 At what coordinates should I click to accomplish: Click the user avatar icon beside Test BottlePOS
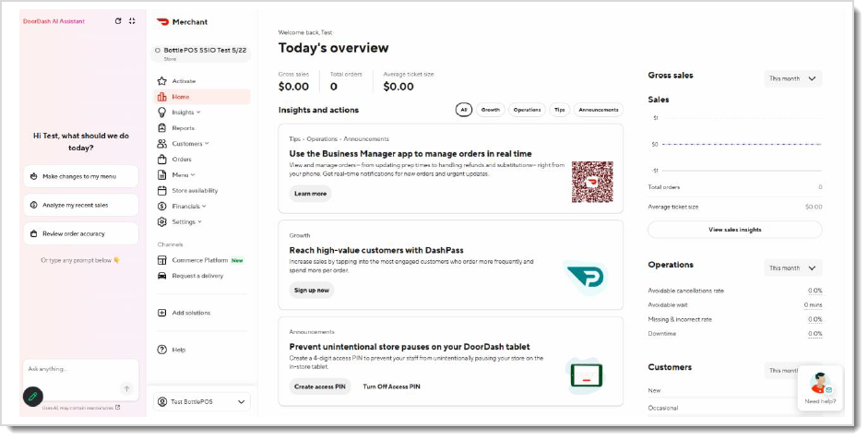(x=162, y=402)
